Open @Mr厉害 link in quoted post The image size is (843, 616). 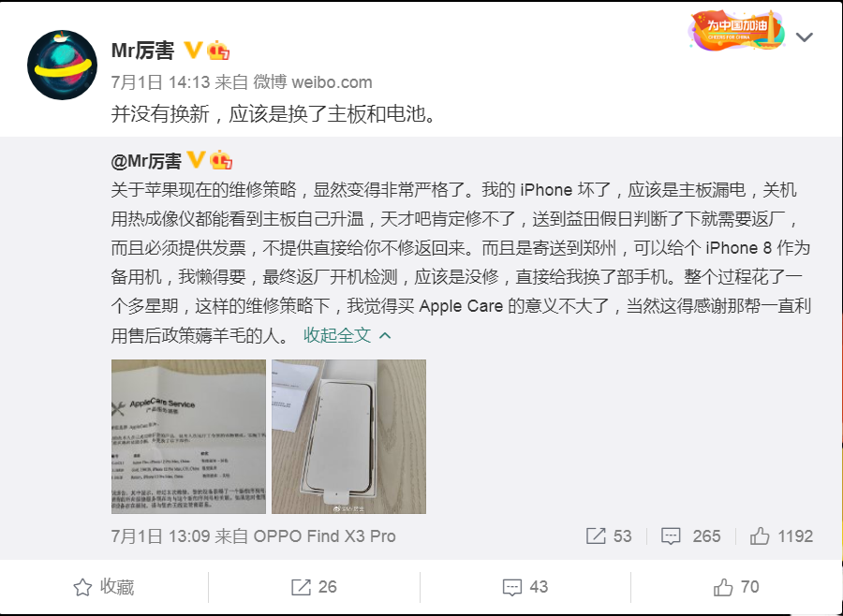click(x=146, y=161)
